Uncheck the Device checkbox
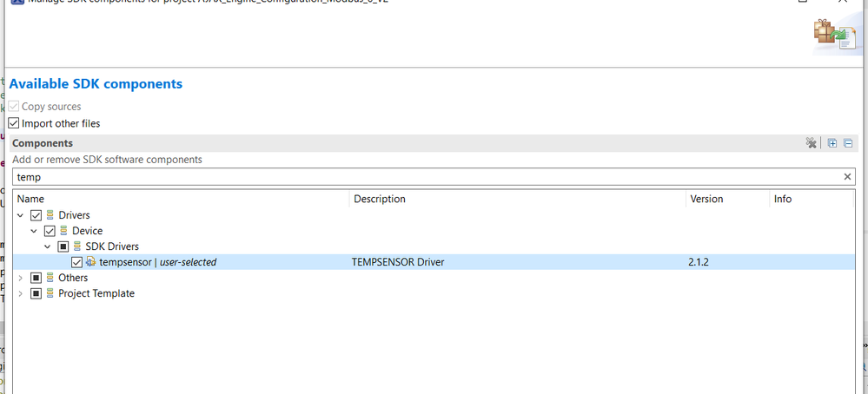This screenshot has width=868, height=394. (x=50, y=231)
